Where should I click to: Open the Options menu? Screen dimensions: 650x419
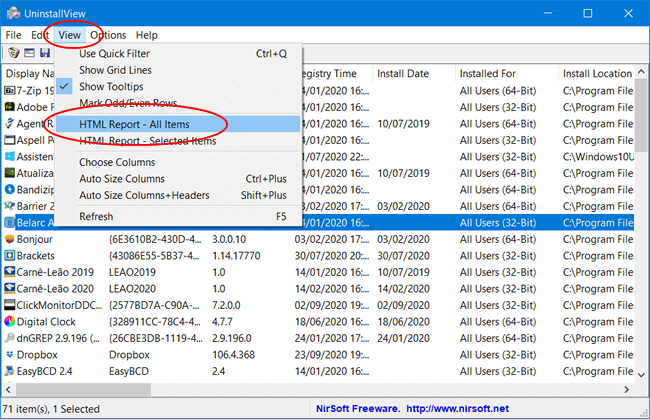[x=108, y=35]
